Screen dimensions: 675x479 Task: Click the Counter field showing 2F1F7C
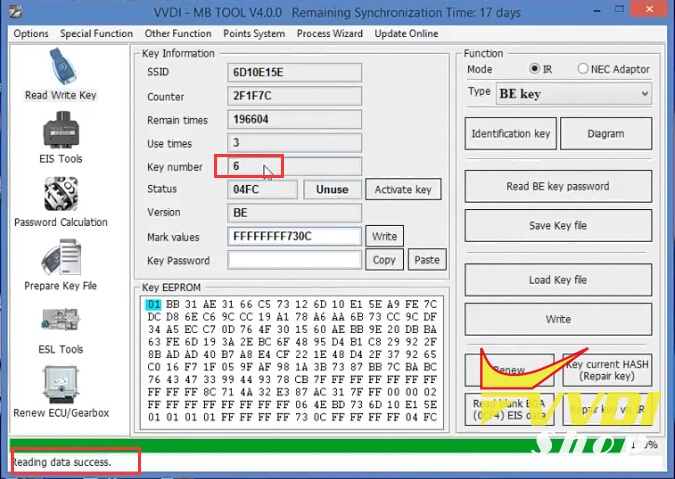click(294, 96)
